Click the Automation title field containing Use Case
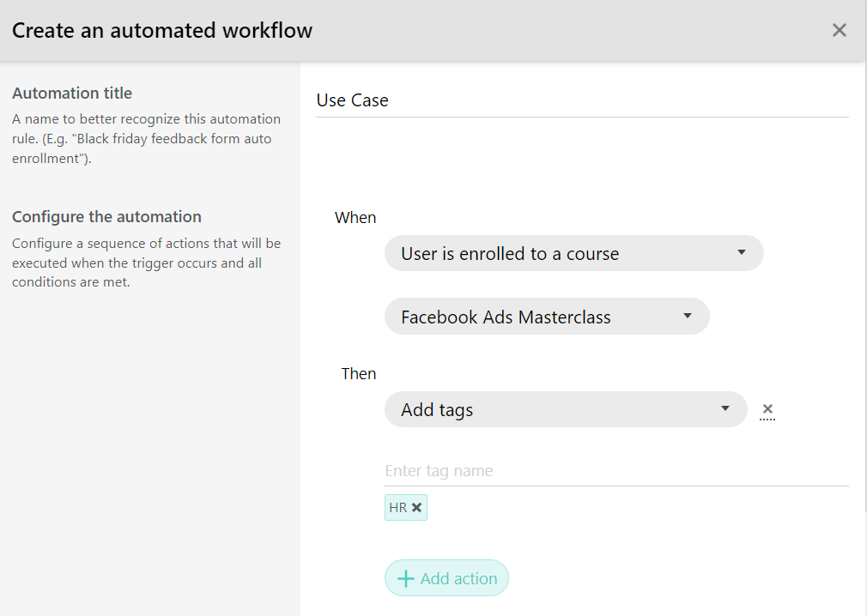This screenshot has height=616, width=867. (x=581, y=100)
